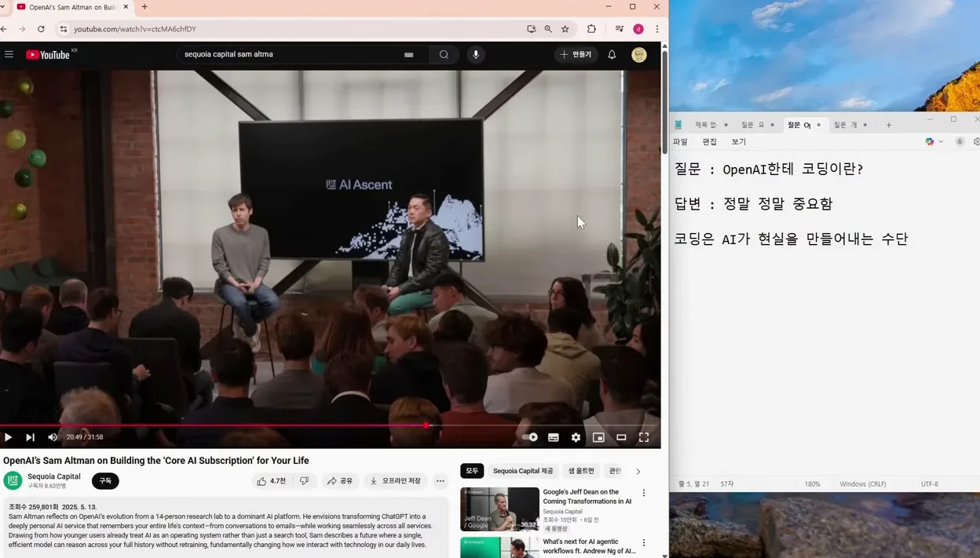
Task: Enter fullscreen with the fullscreen icon
Action: click(x=644, y=437)
